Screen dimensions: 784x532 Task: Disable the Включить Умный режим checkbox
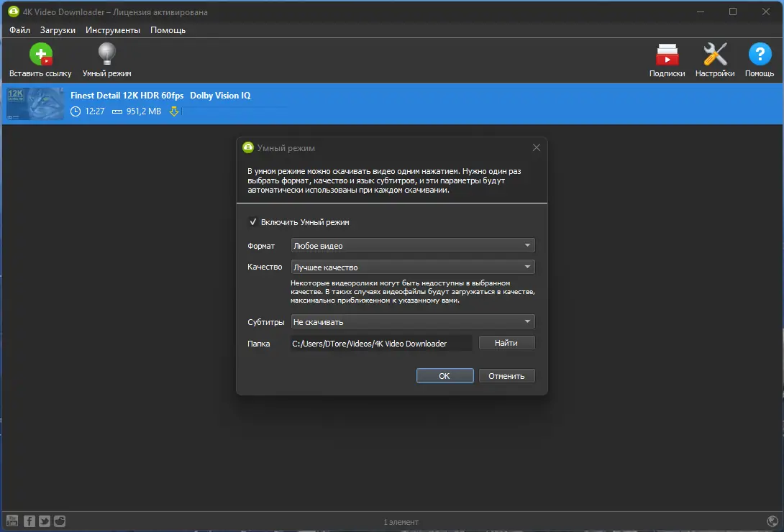(253, 222)
